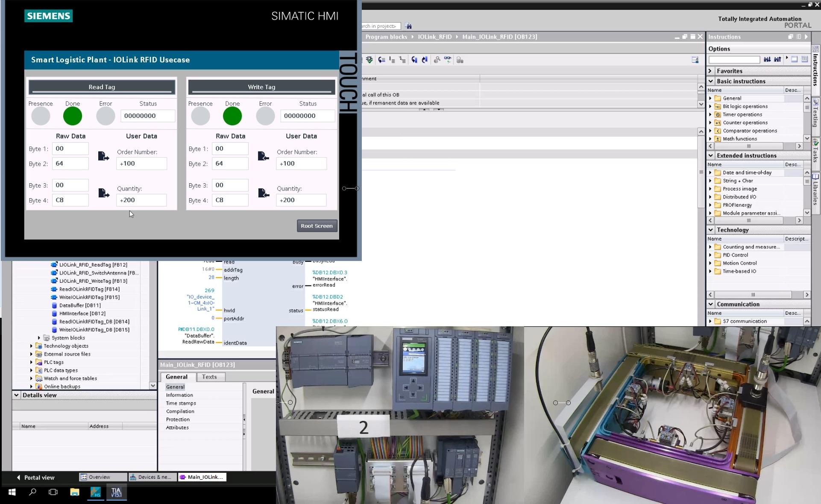Expand the System blocks folder in project tree
Image resolution: width=821 pixels, height=504 pixels.
[39, 338]
